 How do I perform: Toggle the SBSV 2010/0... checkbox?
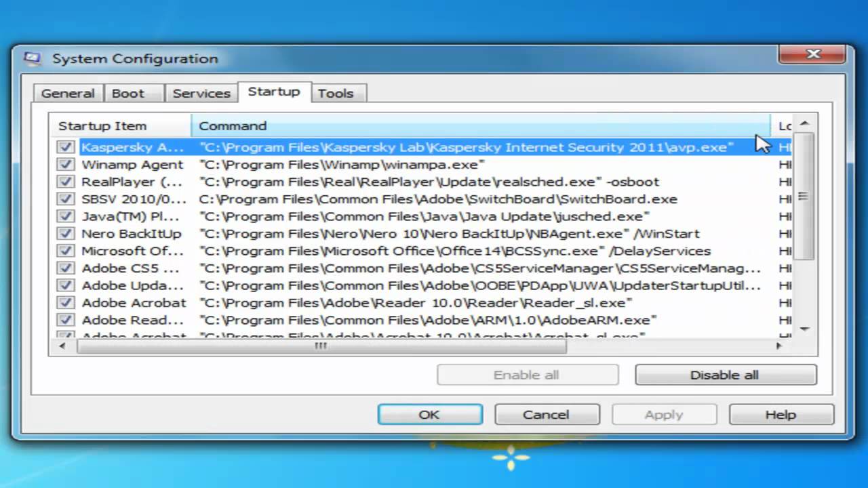point(66,199)
